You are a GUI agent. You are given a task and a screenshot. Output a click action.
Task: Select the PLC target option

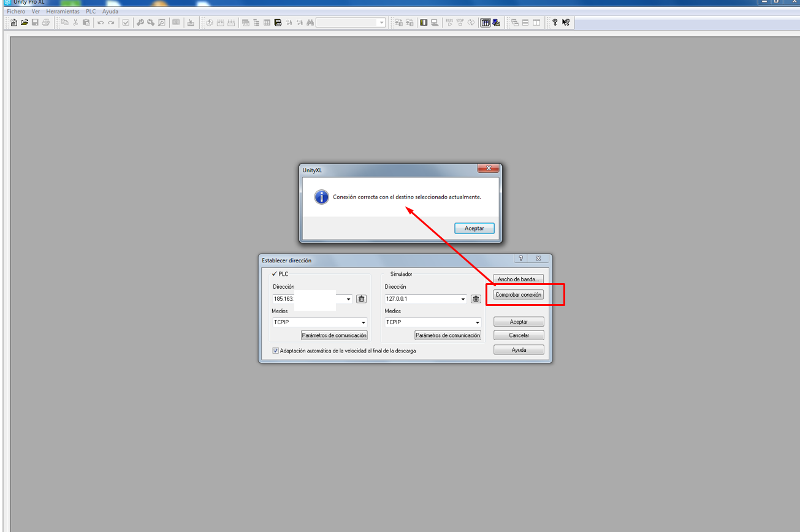[x=280, y=274]
